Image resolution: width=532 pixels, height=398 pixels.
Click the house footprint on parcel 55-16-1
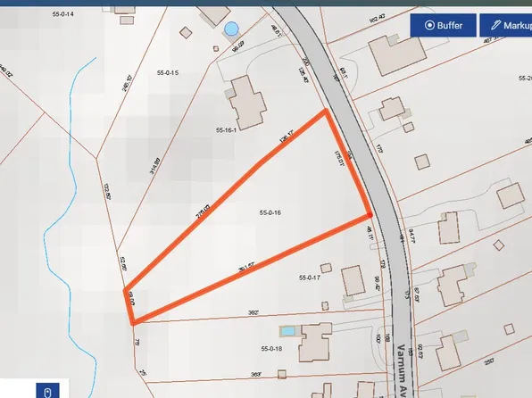(x=247, y=103)
